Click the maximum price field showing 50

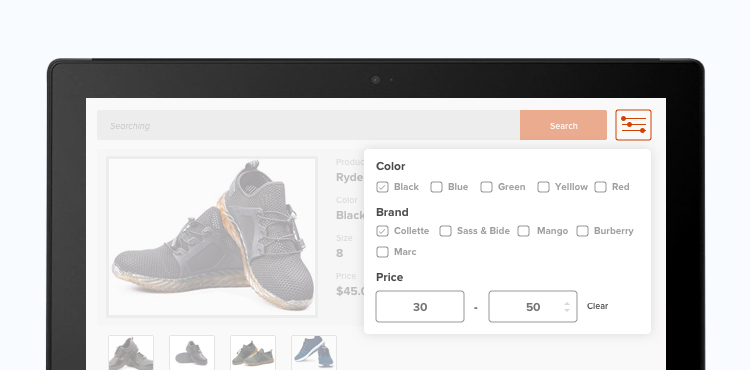pyautogui.click(x=533, y=306)
